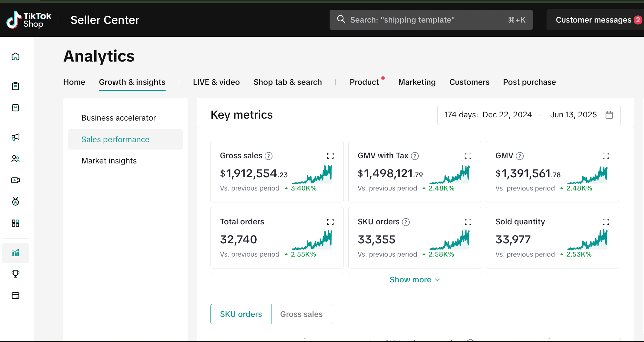
Task: Pick start date Dec 22, 2024
Action: tap(507, 115)
